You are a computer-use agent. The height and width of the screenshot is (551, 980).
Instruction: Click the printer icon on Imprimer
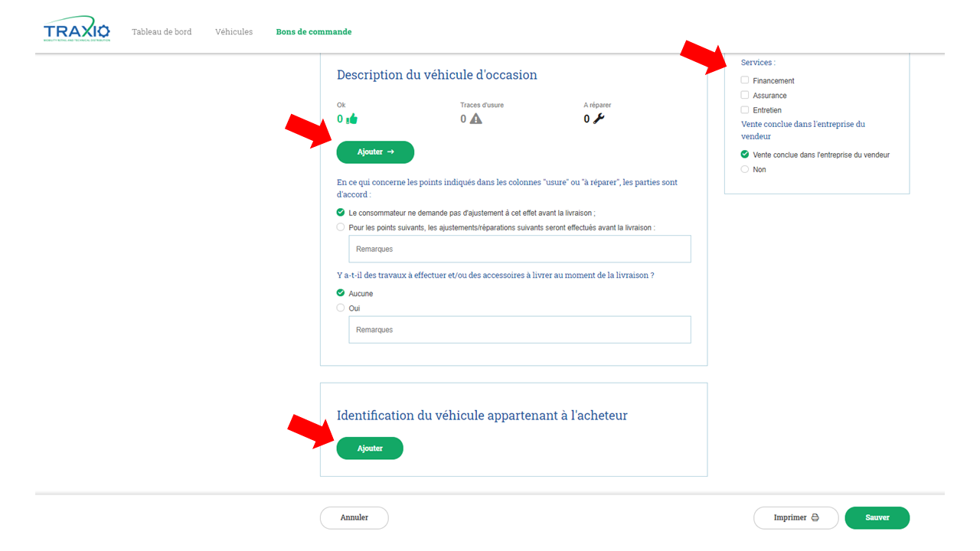[815, 518]
